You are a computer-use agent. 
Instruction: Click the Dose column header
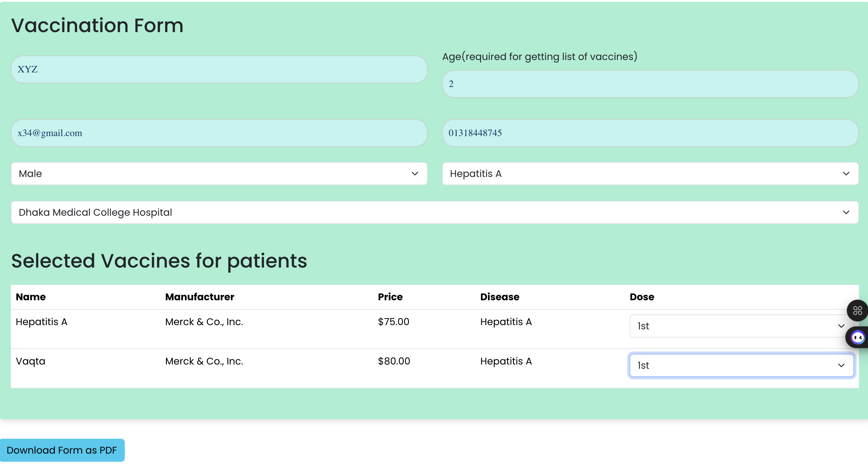642,297
